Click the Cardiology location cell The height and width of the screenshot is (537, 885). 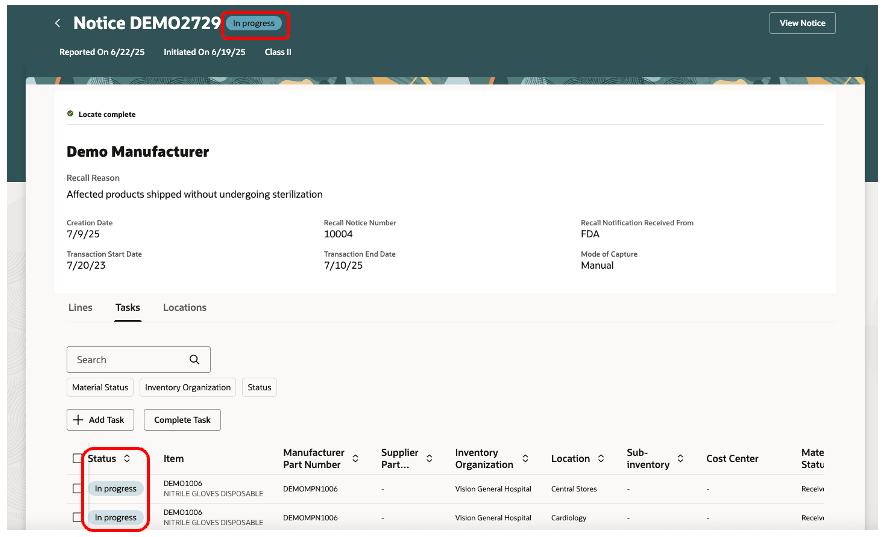[569, 518]
